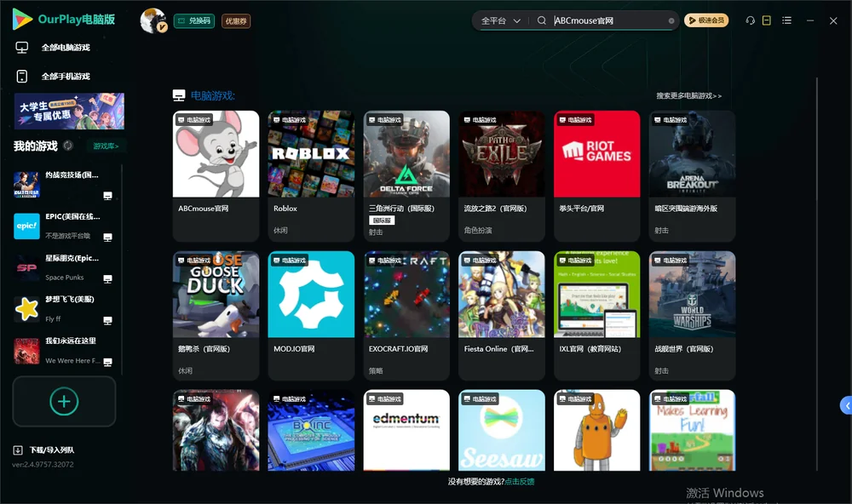Open the 三角洲行动 Delta Force card
This screenshot has width=852, height=504.
(406, 176)
